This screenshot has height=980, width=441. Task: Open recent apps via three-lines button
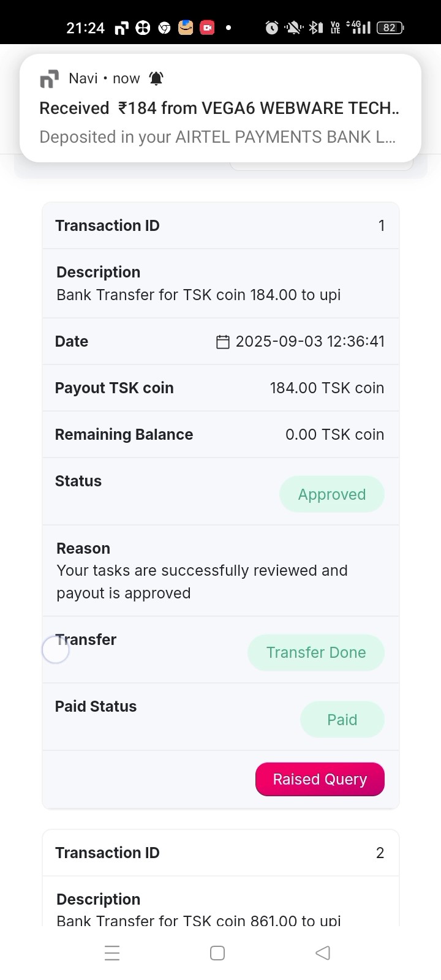(112, 953)
